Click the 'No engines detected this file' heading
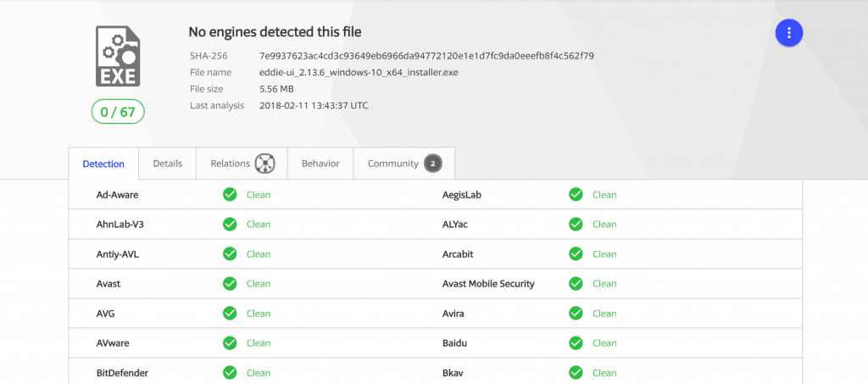 (275, 32)
